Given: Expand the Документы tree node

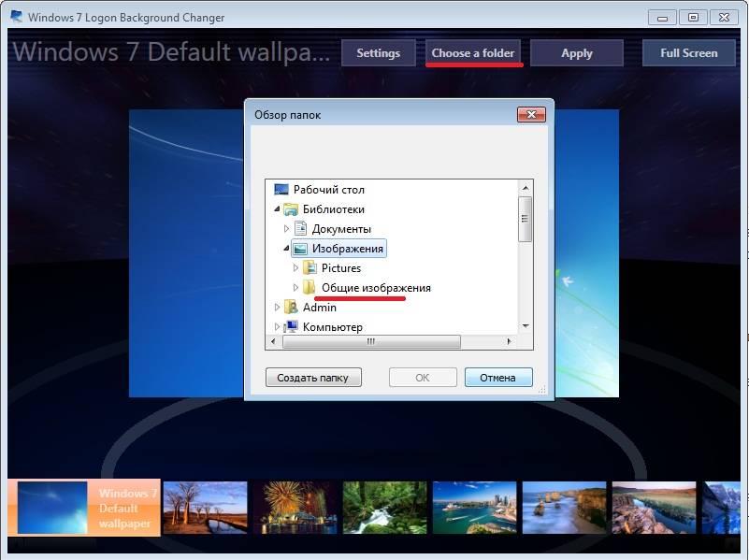Looking at the screenshot, I should click(286, 229).
